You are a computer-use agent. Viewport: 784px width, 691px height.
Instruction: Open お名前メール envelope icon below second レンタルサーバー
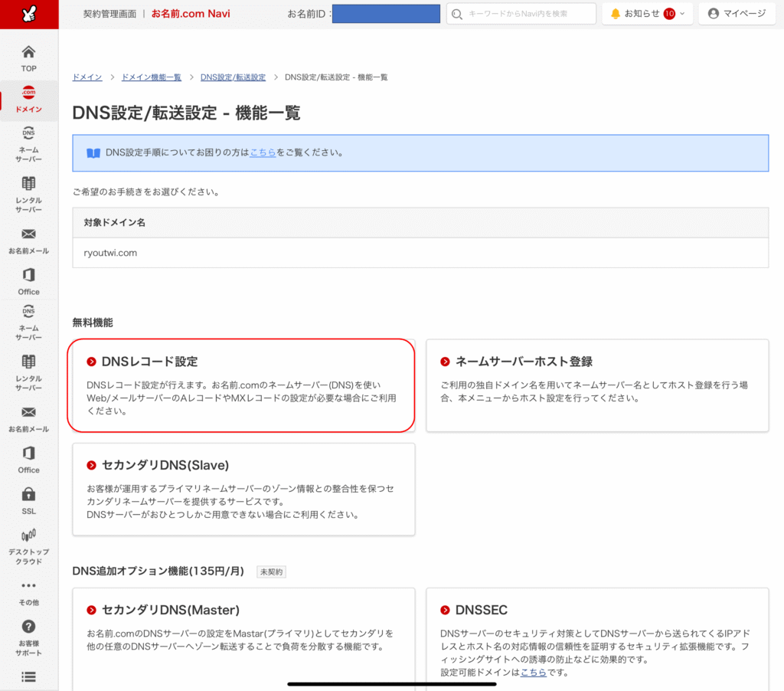click(x=28, y=412)
